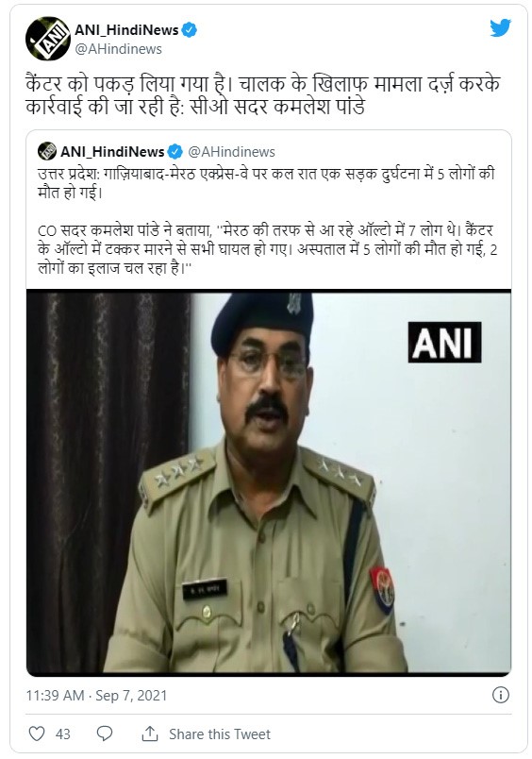This screenshot has height=759, width=532.
Task: Open the quoted tweet's ANI_HindiNews name
Action: (x=112, y=152)
